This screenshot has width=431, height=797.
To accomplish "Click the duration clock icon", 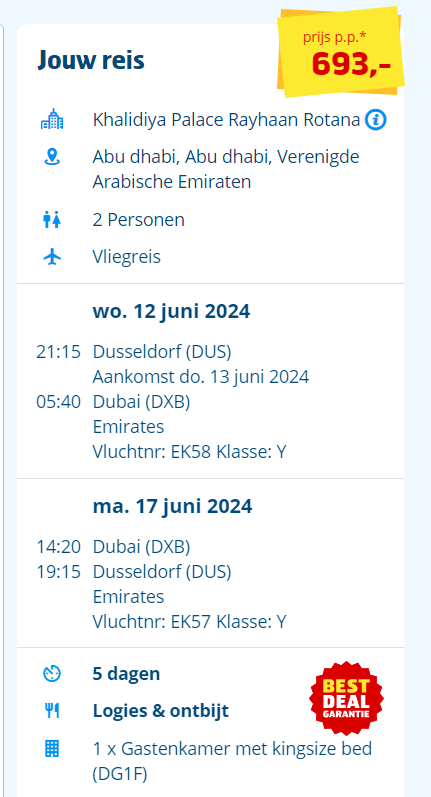I will [x=52, y=674].
